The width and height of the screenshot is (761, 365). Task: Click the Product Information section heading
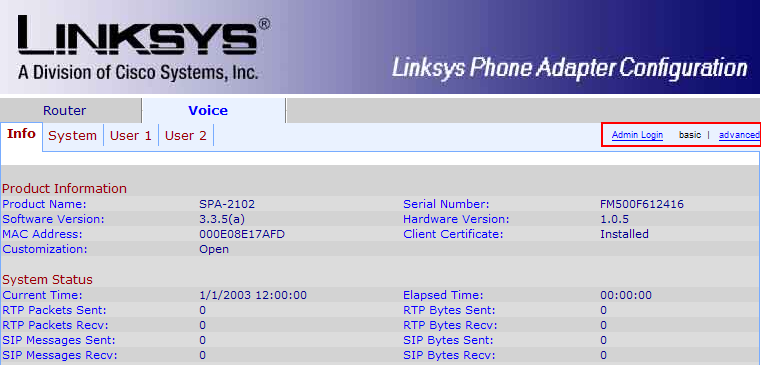[x=65, y=188]
